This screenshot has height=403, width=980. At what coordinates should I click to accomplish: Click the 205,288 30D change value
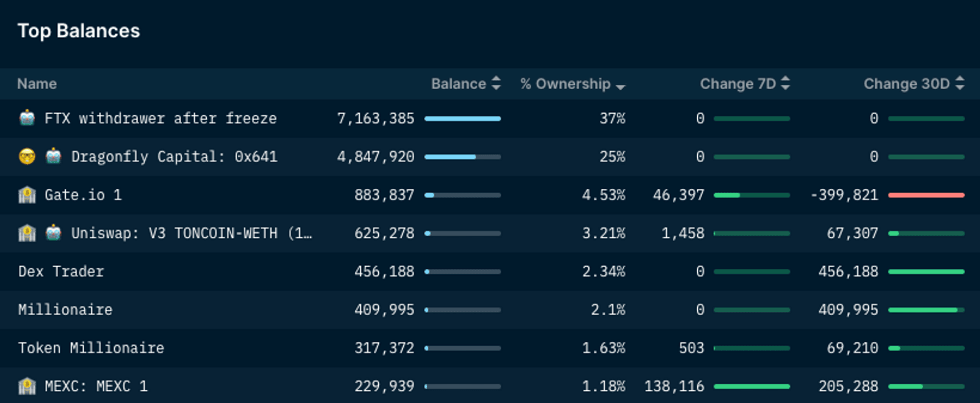coord(849,386)
